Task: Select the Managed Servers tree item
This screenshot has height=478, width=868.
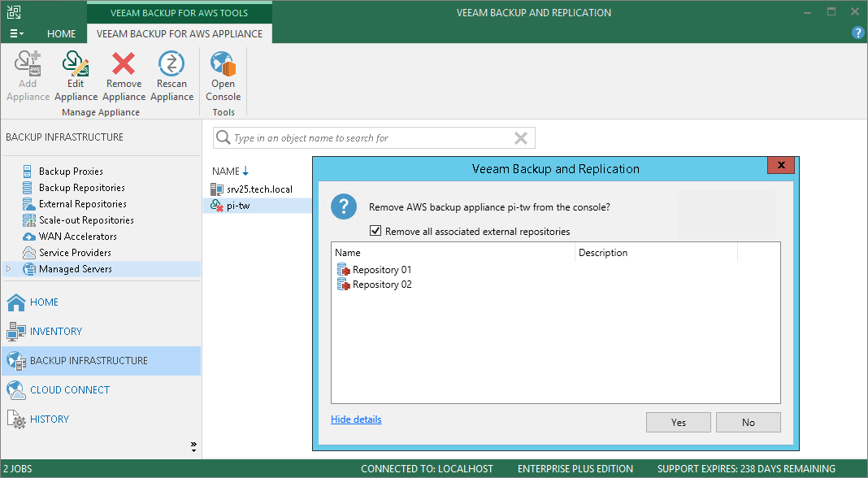Action: [x=76, y=269]
